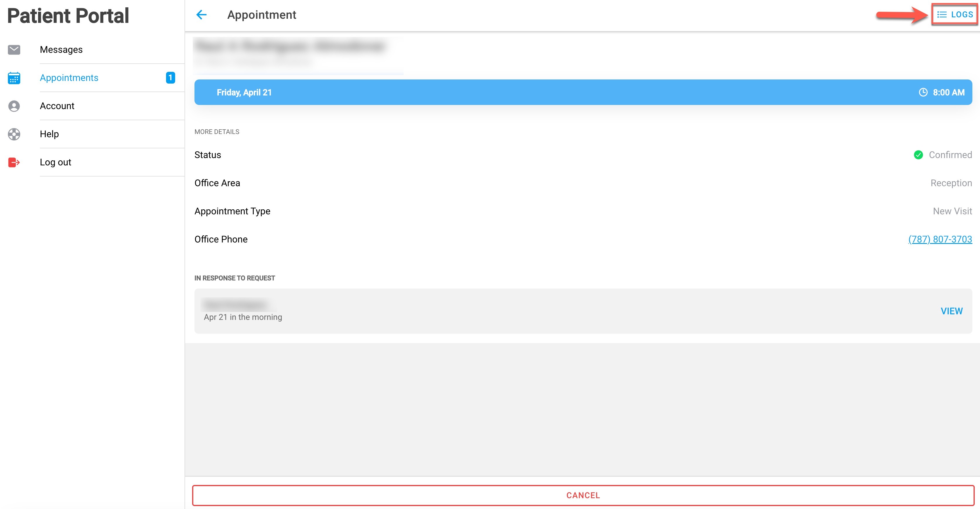Click the Help lifebuoy icon
This screenshot has height=509, width=980.
coord(14,134)
